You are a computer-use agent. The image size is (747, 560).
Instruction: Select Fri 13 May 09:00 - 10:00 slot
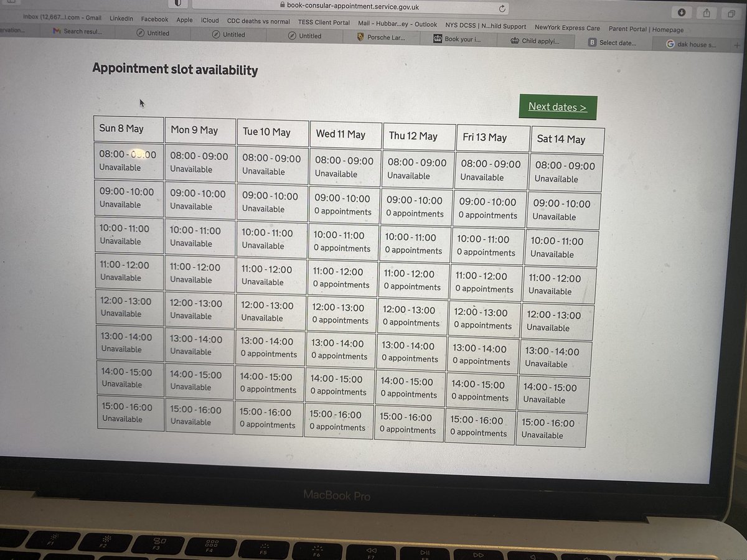click(x=489, y=208)
